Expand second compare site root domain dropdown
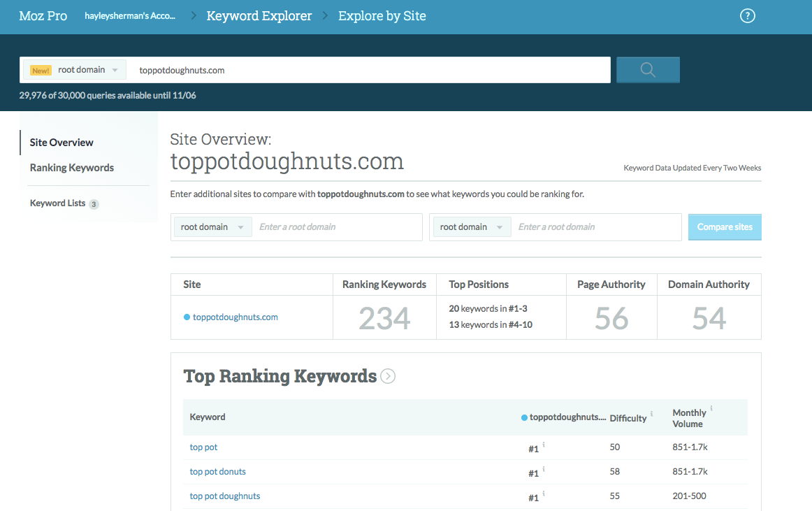 [472, 227]
